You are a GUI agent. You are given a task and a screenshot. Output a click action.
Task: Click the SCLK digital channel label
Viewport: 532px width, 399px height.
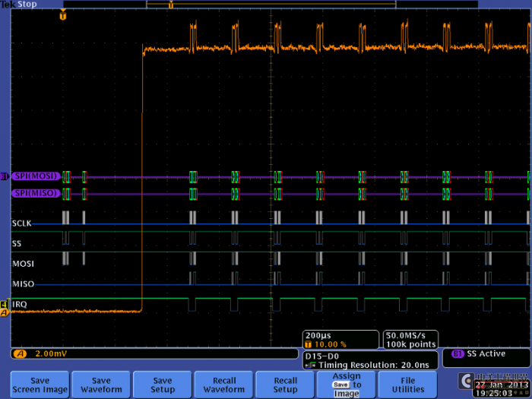coord(22,223)
